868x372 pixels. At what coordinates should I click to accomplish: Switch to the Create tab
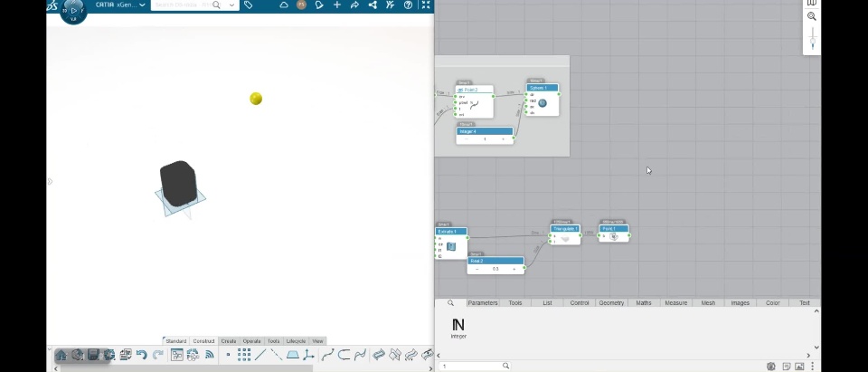coord(229,341)
